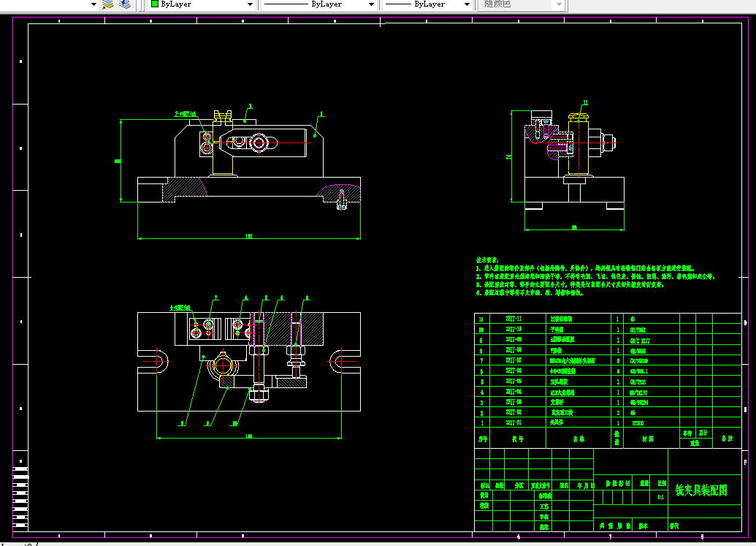Select the 技术要求 heading text

[x=487, y=260]
